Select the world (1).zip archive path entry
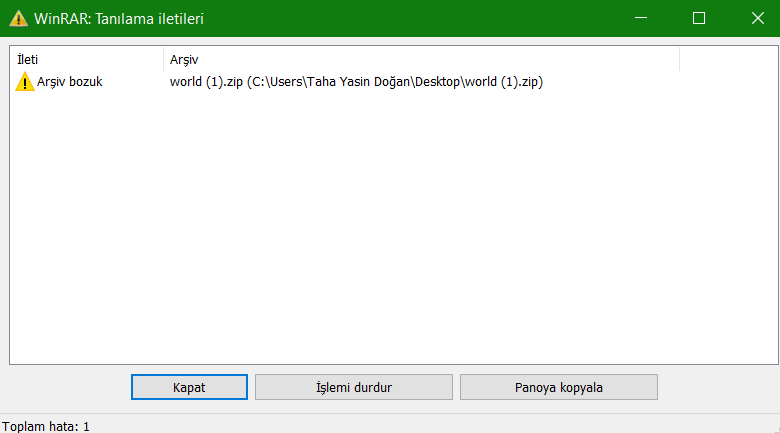 coord(356,82)
